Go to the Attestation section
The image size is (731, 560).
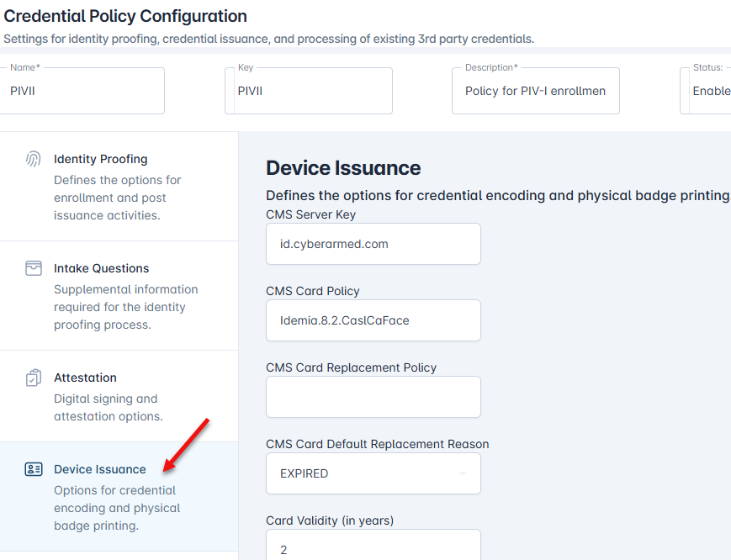pyautogui.click(x=85, y=378)
